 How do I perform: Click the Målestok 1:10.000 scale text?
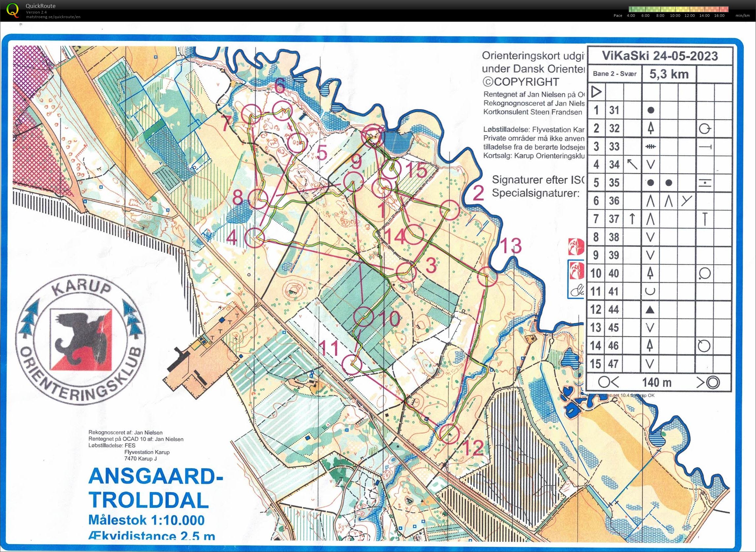point(146,520)
